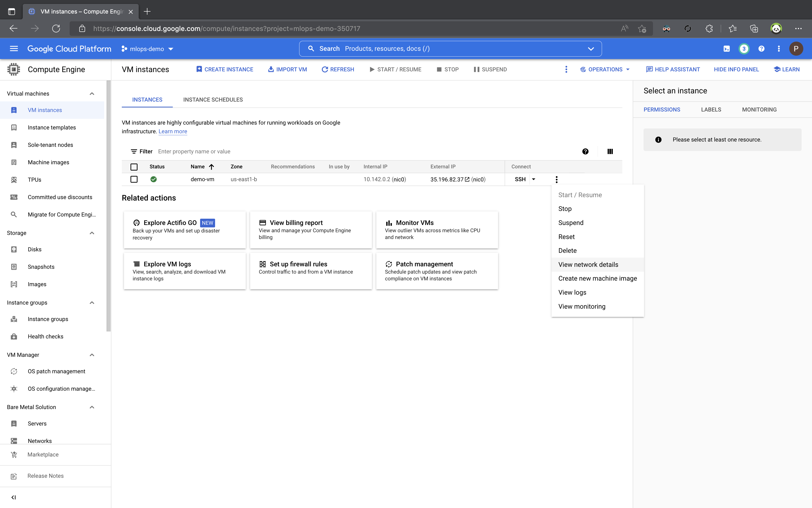Image resolution: width=812 pixels, height=508 pixels.
Task: Choose View monitoring menu entry
Action: [x=597, y=306]
